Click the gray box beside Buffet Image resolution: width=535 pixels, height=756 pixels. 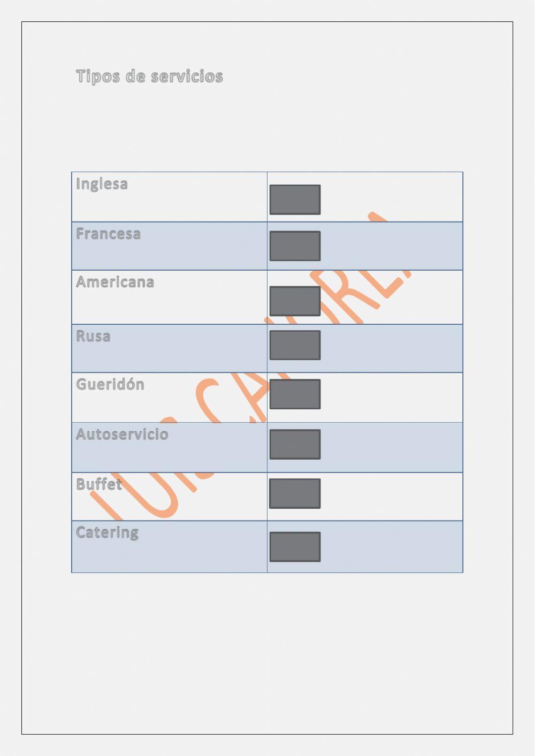click(295, 493)
